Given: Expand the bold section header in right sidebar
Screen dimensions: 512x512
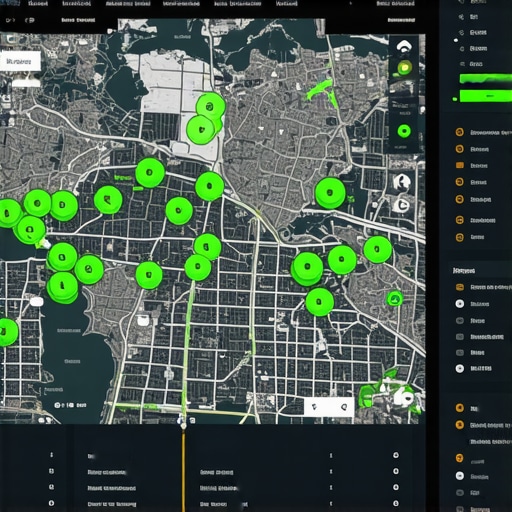Looking at the screenshot, I should click(x=464, y=271).
